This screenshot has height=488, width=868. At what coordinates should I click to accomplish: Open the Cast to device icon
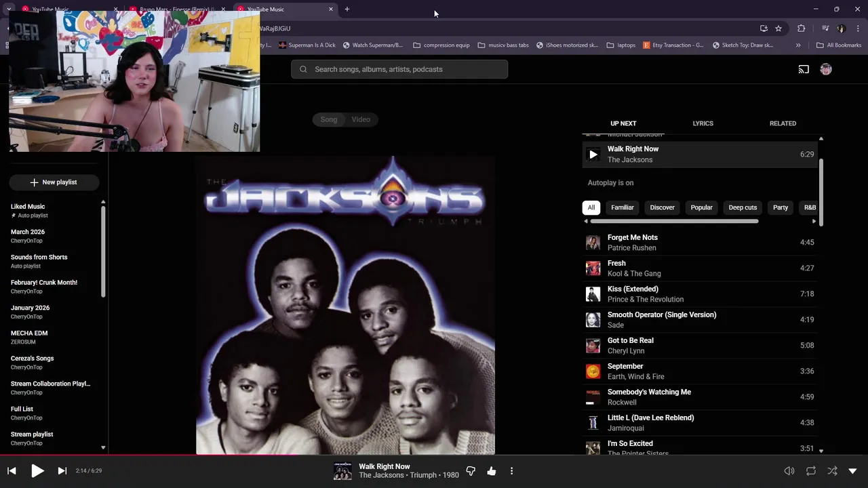(x=804, y=69)
